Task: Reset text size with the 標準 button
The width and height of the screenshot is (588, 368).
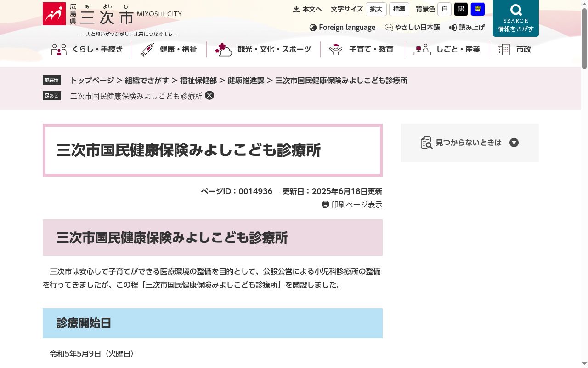Action: click(399, 9)
